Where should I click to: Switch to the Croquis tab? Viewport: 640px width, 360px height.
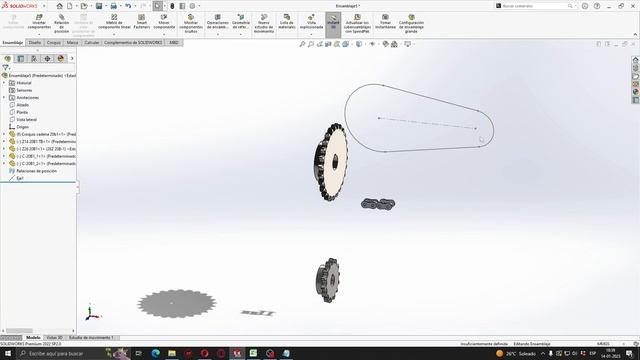point(53,42)
